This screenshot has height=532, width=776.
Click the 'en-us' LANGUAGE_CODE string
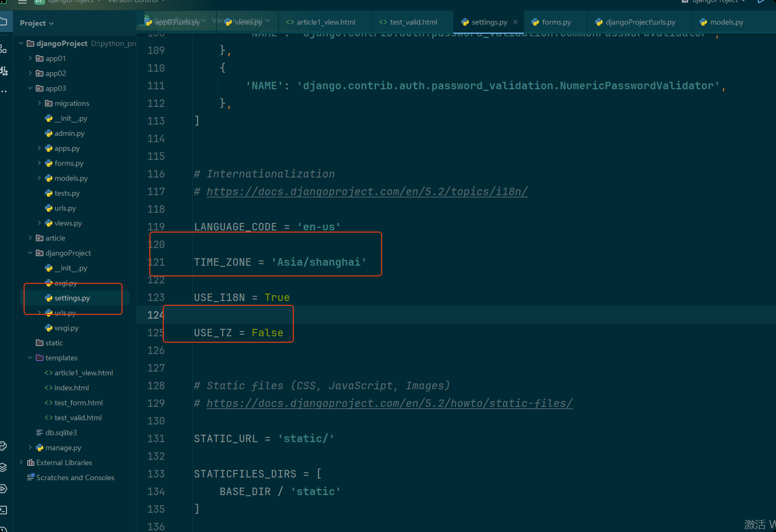point(319,227)
